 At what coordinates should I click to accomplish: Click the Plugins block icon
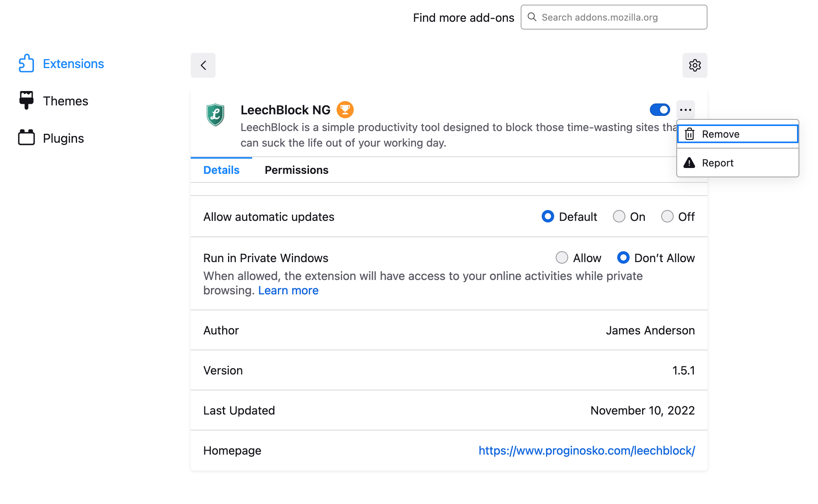pos(26,138)
